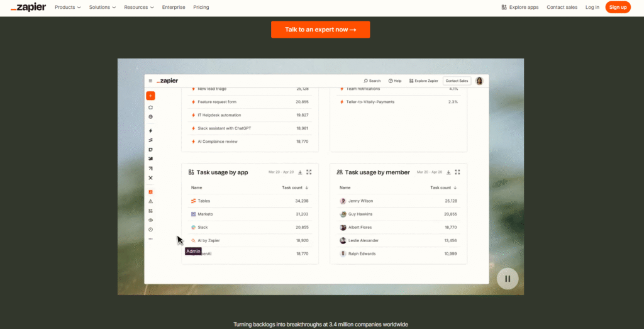Download the Task usage by app report
644x329 pixels.
coord(300,172)
